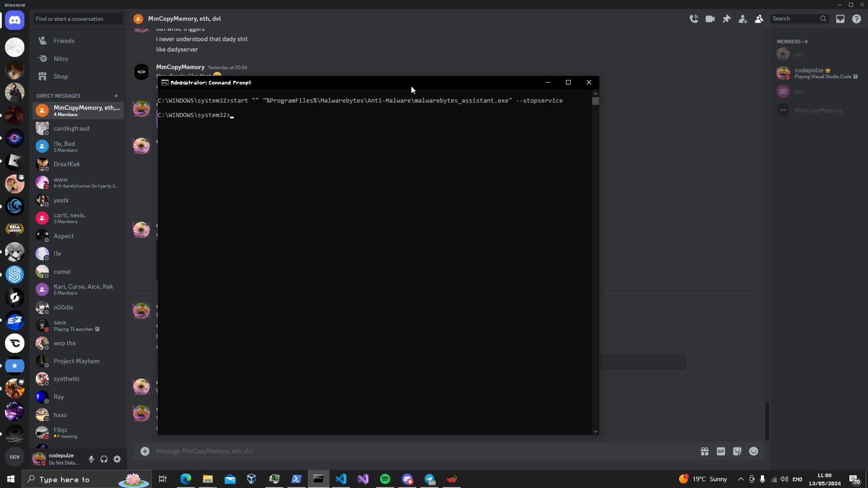
Task: Open pinned messages
Action: pyautogui.click(x=726, y=19)
